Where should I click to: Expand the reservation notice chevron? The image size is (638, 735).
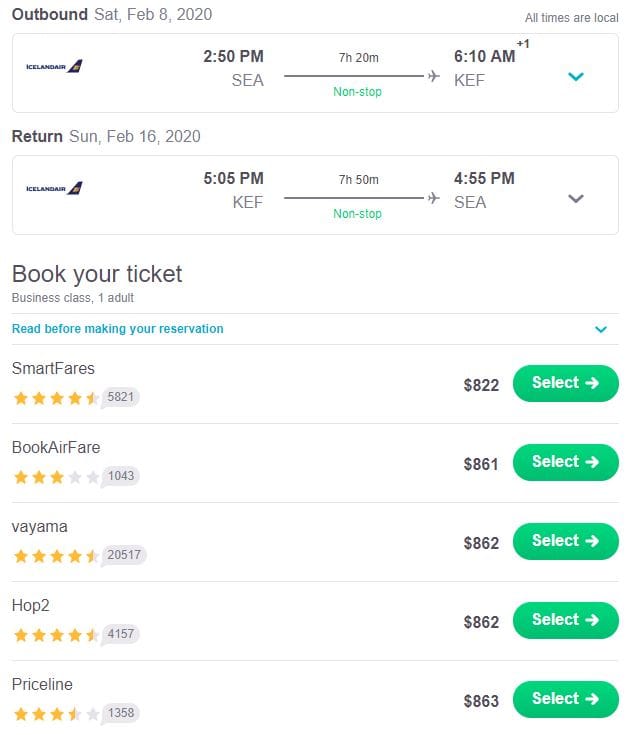point(601,329)
